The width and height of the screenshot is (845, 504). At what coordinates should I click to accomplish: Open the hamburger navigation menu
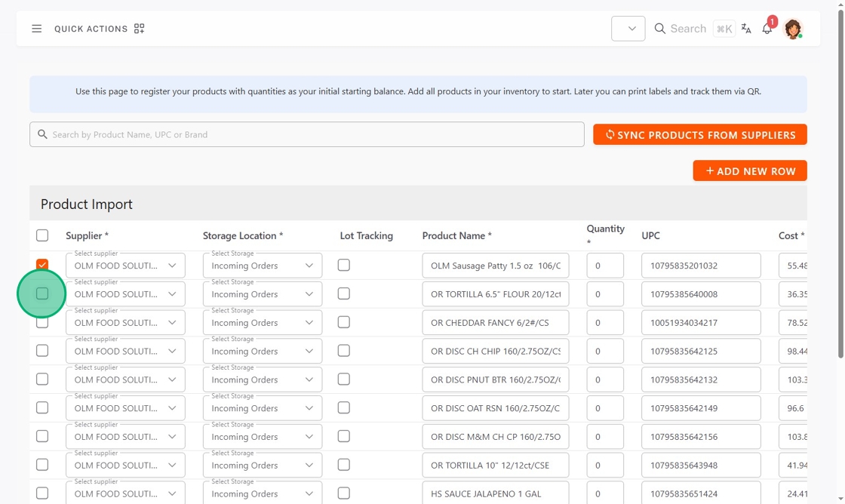tap(36, 29)
